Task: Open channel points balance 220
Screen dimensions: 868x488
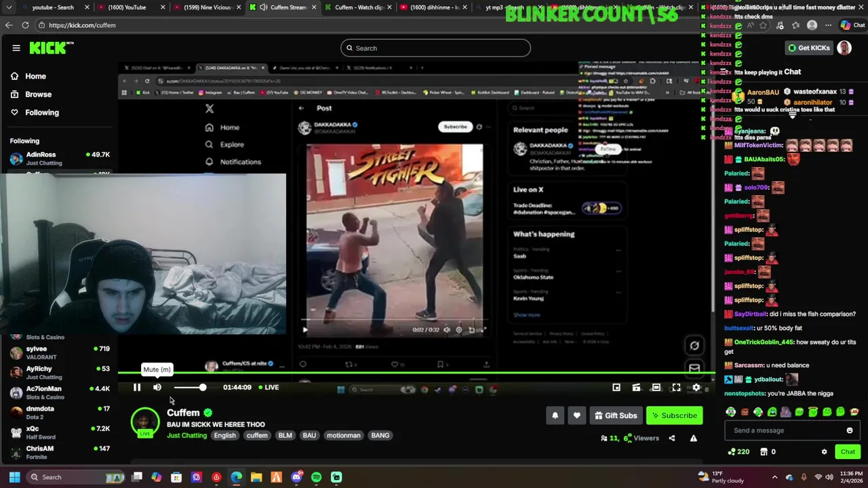Action: click(x=738, y=452)
